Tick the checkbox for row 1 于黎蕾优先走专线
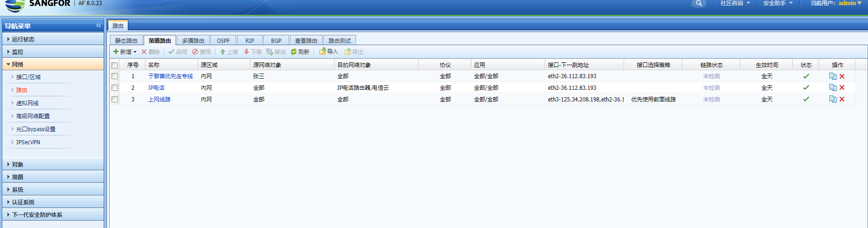The width and height of the screenshot is (868, 228). click(x=115, y=76)
